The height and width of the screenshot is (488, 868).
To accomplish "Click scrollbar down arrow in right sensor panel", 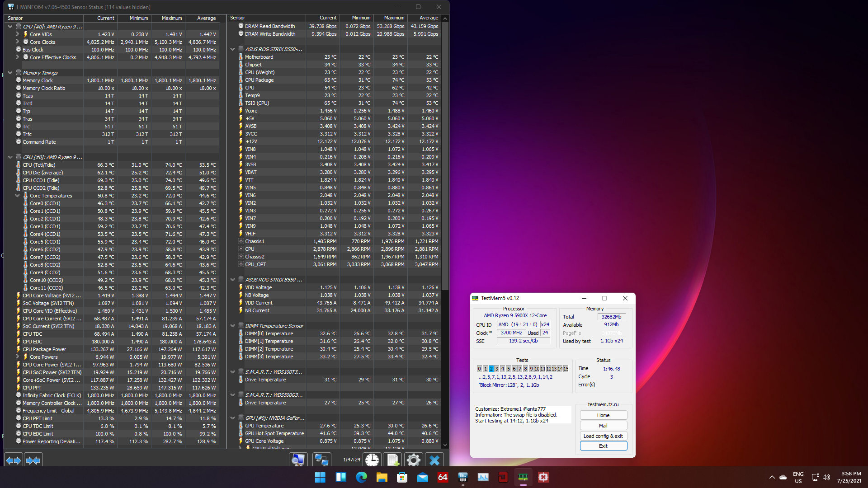I will pos(445,445).
